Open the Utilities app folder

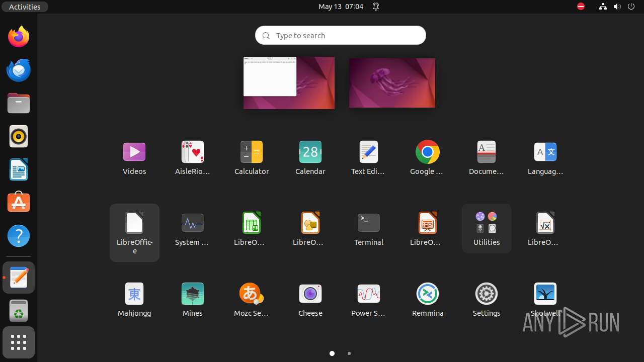tap(487, 228)
